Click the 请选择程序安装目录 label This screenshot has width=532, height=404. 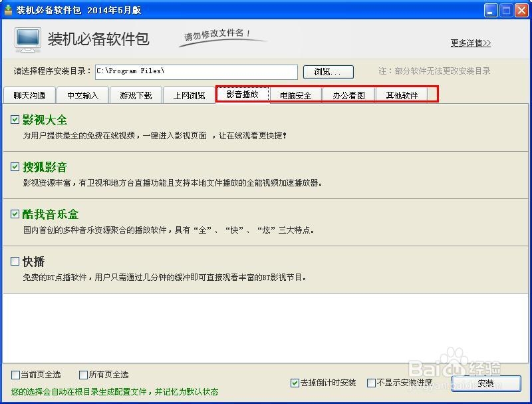point(53,71)
